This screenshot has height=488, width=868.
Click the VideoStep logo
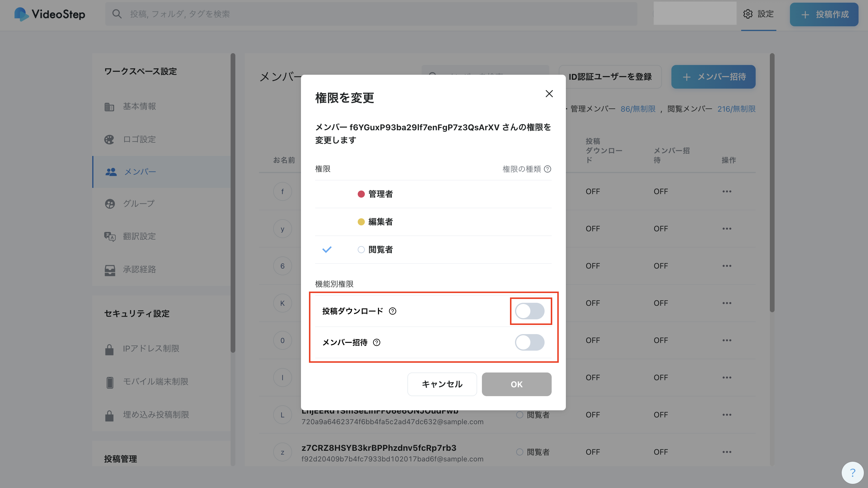coord(50,14)
